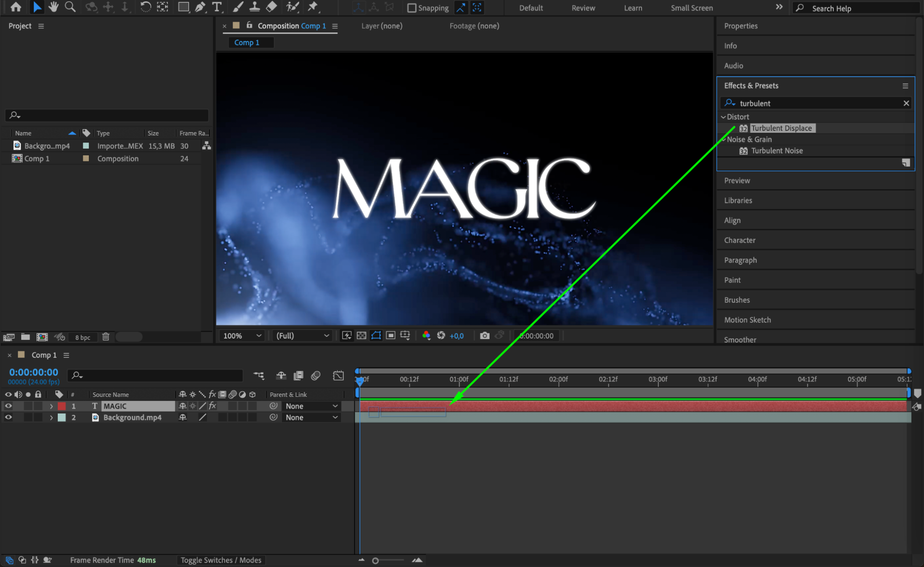
Task: Click the Home icon
Action: point(16,7)
